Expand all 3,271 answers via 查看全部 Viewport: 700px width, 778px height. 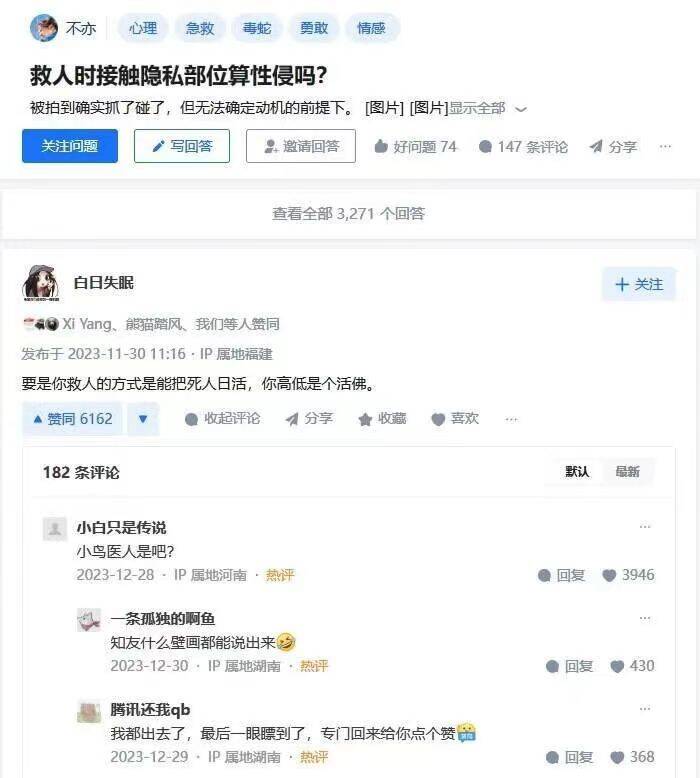(x=349, y=213)
